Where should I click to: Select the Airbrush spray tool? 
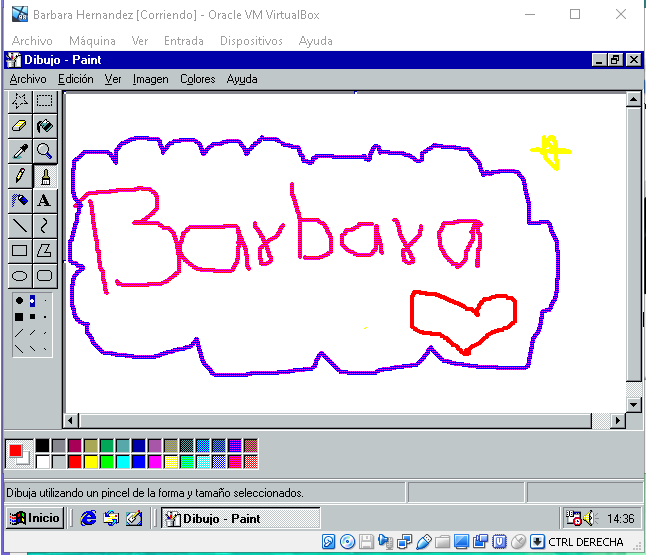coord(19,201)
